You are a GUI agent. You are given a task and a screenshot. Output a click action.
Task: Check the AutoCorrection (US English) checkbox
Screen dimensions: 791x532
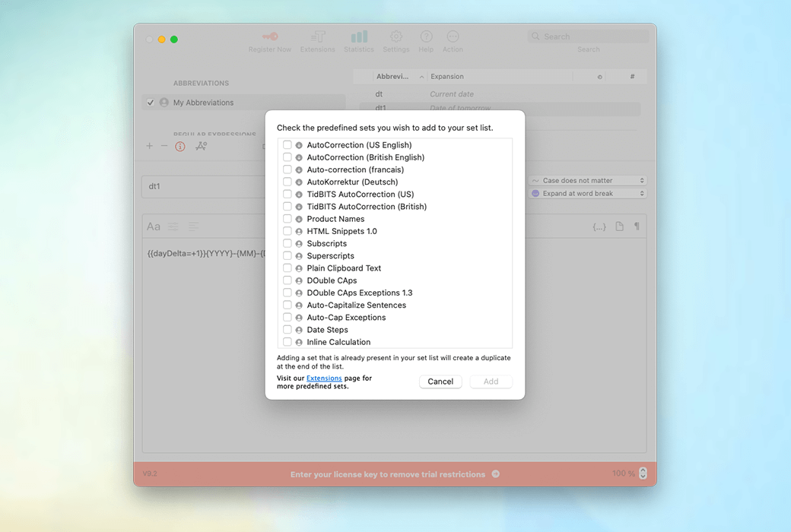(287, 145)
